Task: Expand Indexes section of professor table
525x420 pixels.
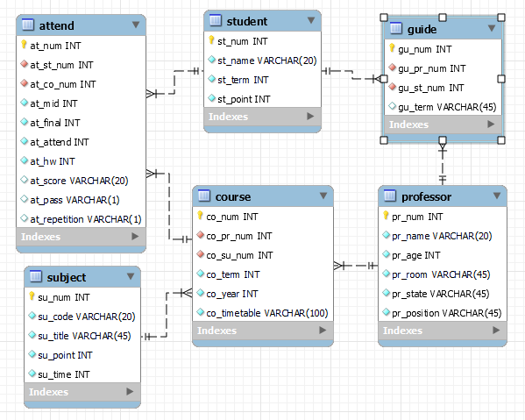Action: (496, 331)
